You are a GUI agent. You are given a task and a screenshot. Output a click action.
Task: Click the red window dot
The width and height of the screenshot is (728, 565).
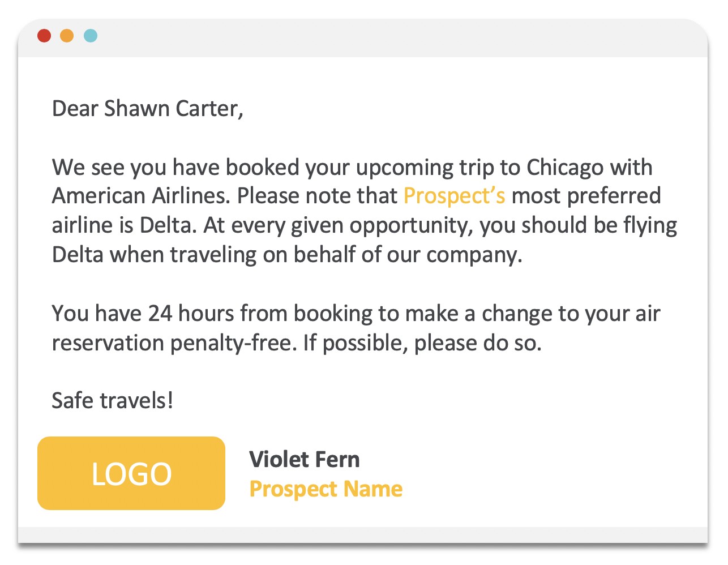44,36
